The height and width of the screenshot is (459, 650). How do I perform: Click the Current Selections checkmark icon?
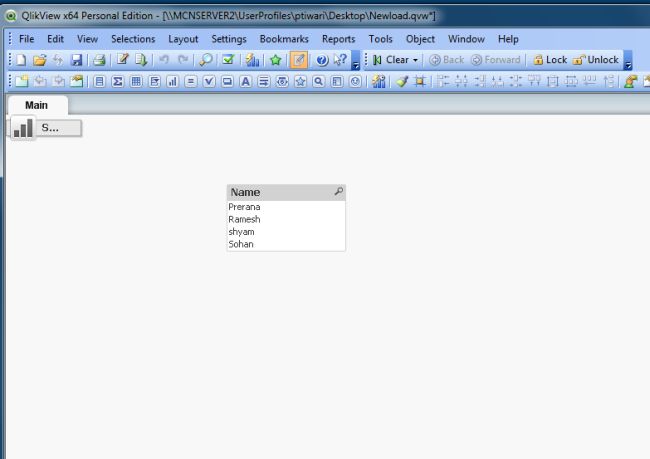(x=228, y=60)
